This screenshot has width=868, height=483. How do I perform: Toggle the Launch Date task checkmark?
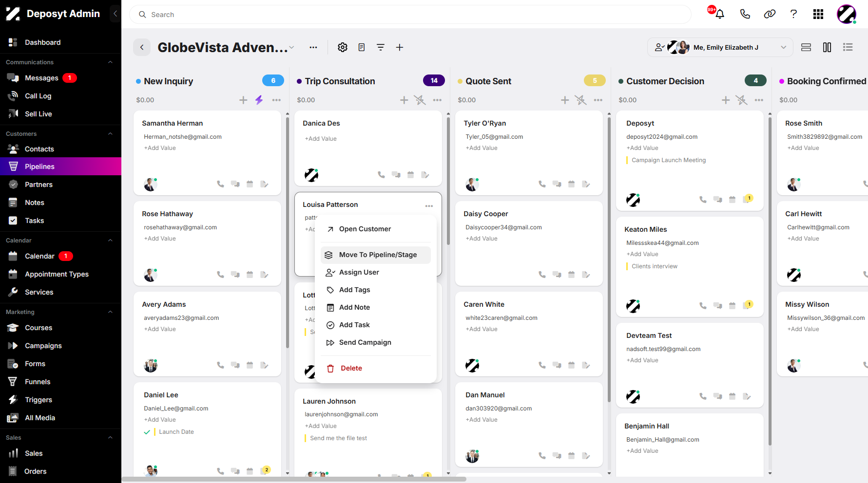click(x=147, y=432)
